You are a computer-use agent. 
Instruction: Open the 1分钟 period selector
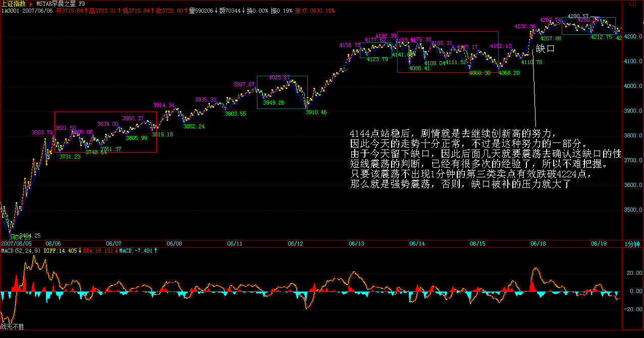point(633,244)
